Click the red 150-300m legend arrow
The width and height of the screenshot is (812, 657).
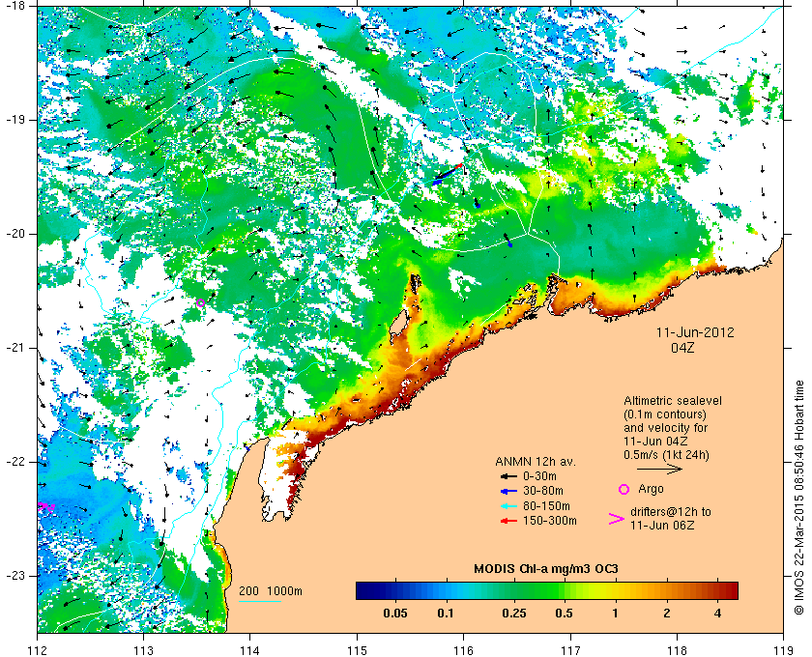(x=508, y=521)
